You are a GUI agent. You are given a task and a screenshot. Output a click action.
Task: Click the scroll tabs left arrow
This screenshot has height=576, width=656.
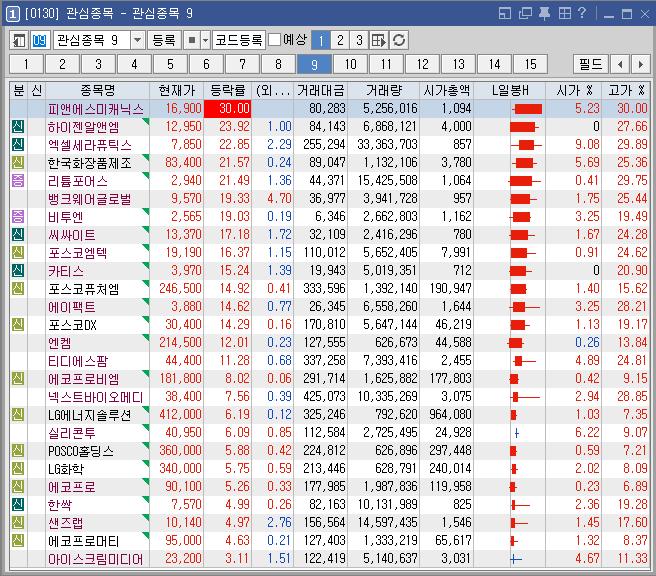620,64
